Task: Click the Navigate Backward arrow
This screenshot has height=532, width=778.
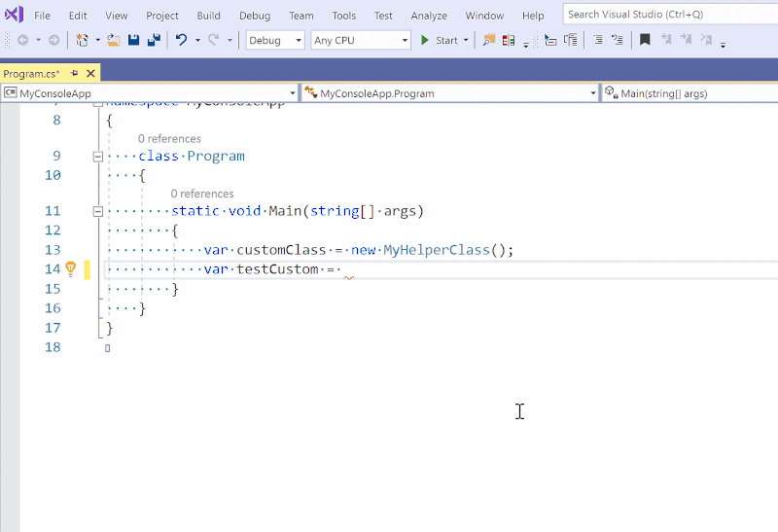Action: click(22, 40)
